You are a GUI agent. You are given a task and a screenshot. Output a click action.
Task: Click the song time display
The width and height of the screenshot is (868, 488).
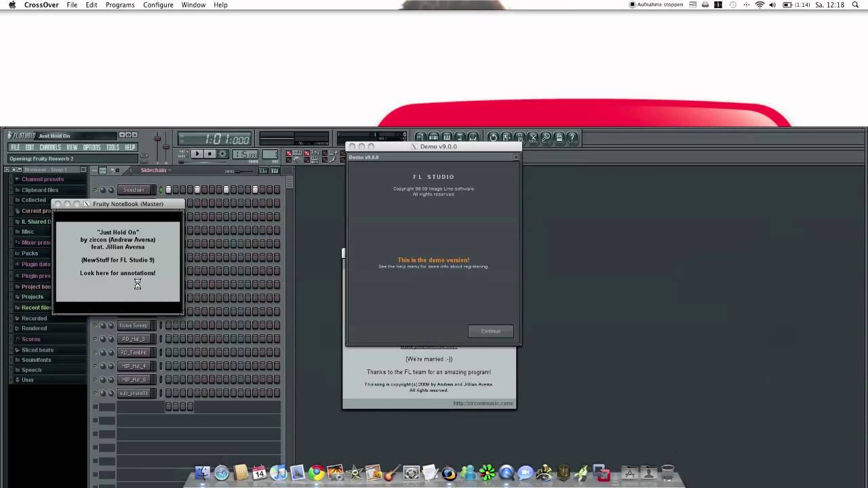coord(215,139)
